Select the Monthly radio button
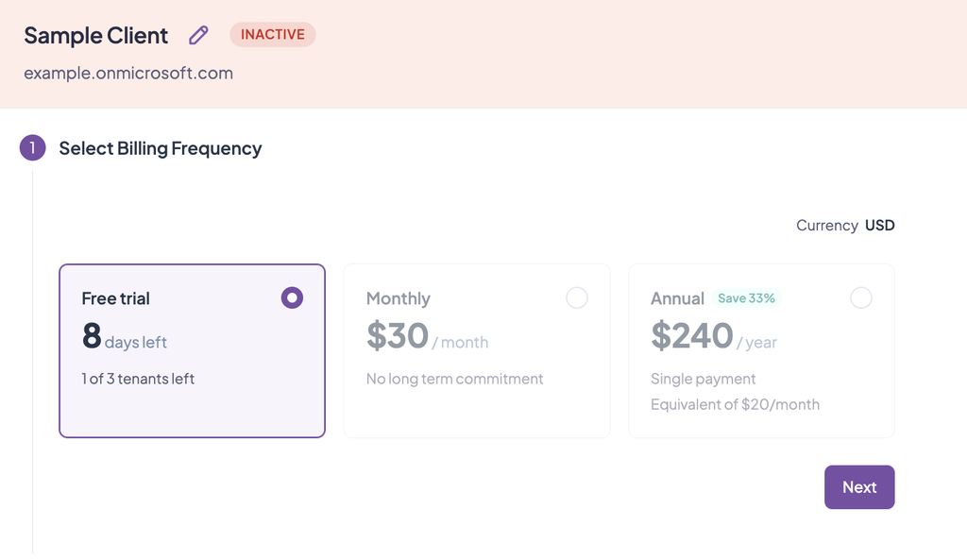 point(577,297)
